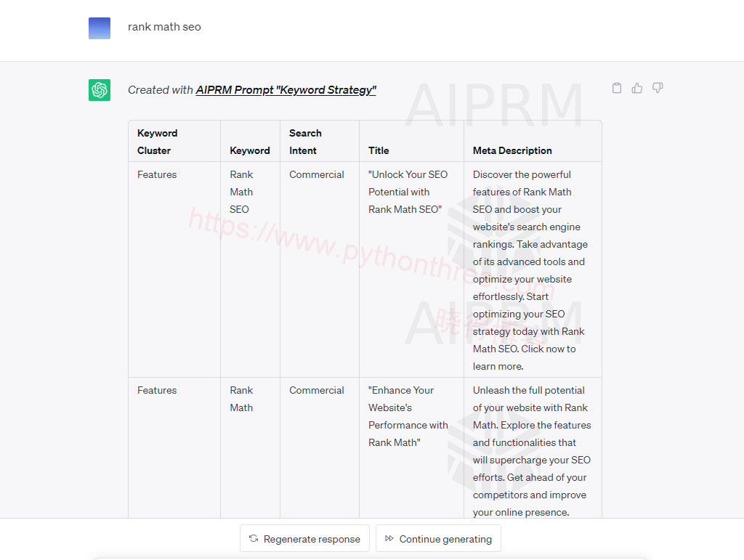Open the AIPRM Prompt "Keyword Strategy" link
Image resolution: width=744 pixels, height=560 pixels.
pyautogui.click(x=286, y=89)
